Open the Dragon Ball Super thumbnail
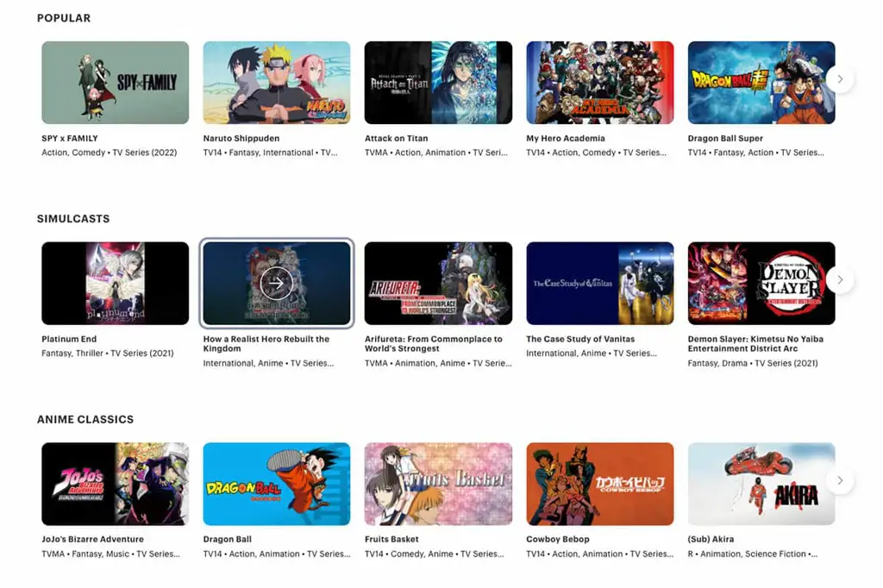 (x=761, y=83)
